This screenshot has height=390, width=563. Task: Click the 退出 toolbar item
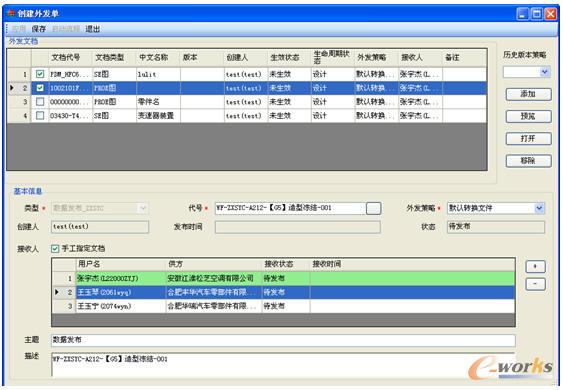click(92, 29)
